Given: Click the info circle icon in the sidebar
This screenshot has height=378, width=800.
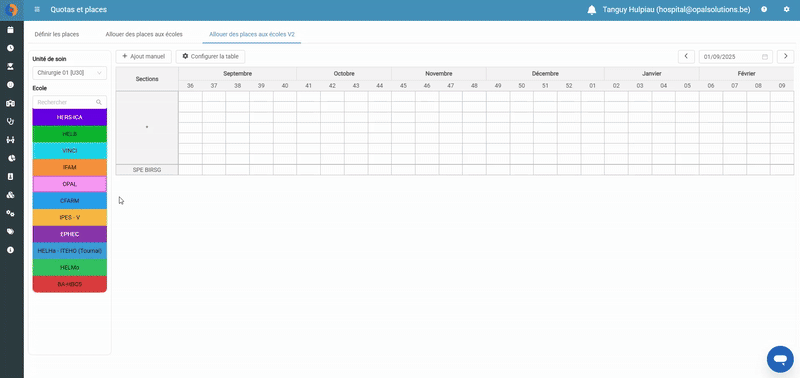Looking at the screenshot, I should tap(10, 250).
